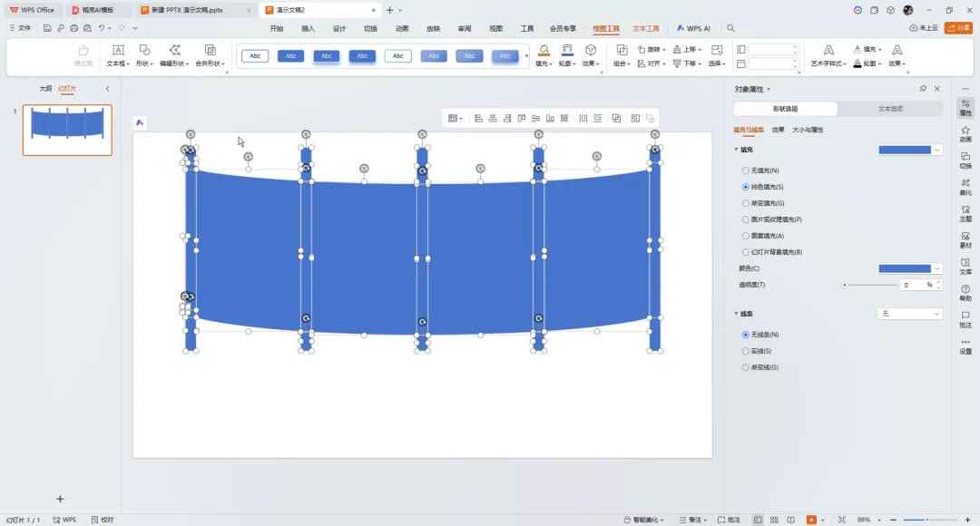Image resolution: width=980 pixels, height=526 pixels.
Task: Open the 线条 line style dropdown showing 无
Action: [x=909, y=314]
